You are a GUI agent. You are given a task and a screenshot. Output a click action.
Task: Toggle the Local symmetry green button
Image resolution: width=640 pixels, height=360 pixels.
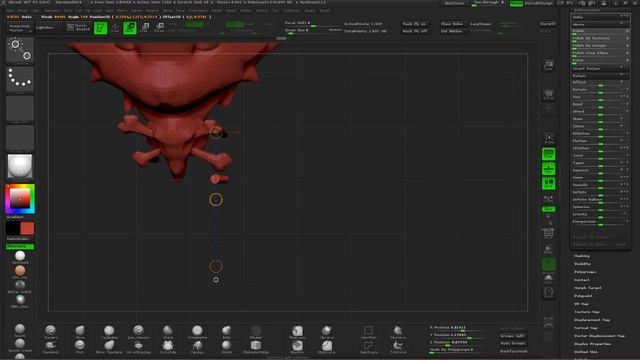[549, 183]
